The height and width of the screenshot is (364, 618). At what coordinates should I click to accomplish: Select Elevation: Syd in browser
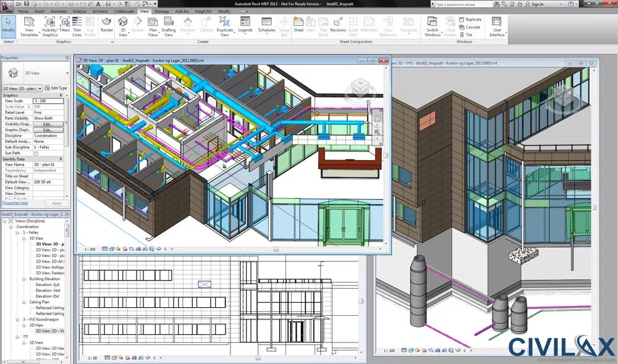(x=48, y=285)
